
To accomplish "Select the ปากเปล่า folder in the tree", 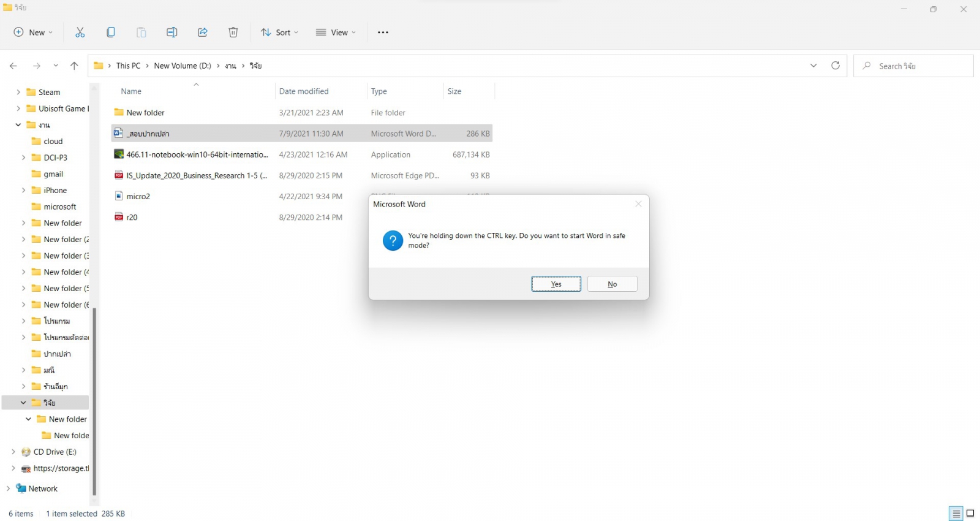I will [58, 354].
